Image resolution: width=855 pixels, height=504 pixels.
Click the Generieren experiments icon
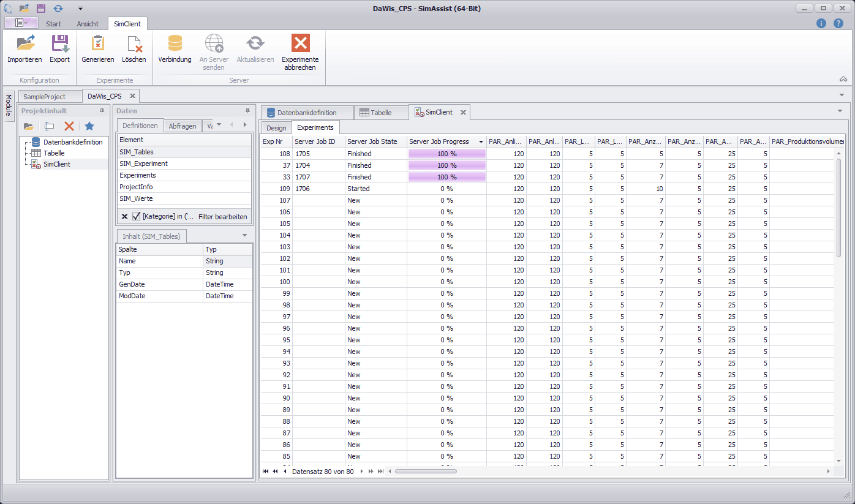[97, 44]
